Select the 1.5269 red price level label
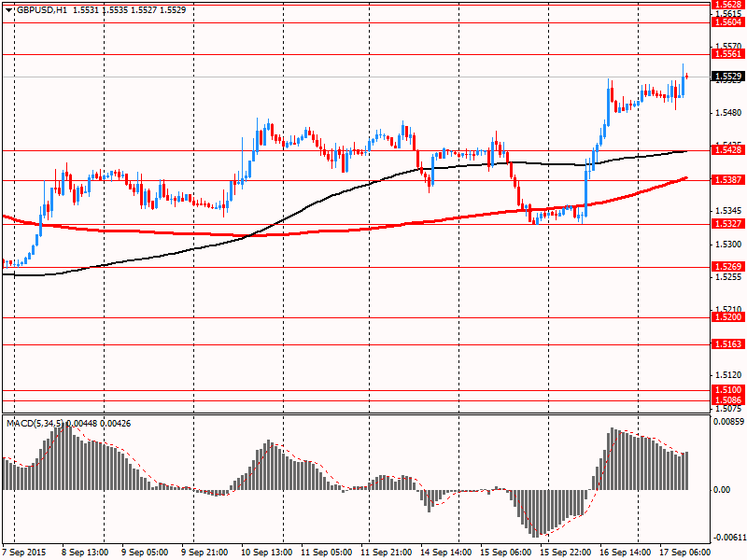 [x=727, y=267]
